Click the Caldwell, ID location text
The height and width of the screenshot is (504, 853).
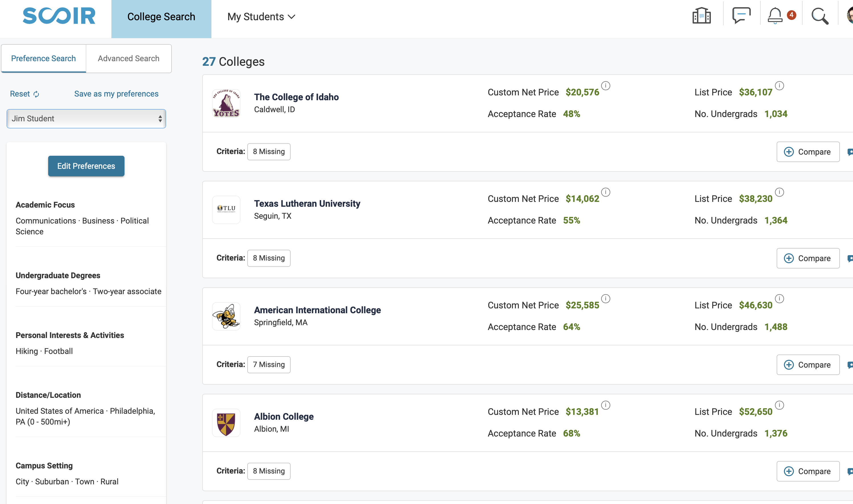(x=274, y=109)
